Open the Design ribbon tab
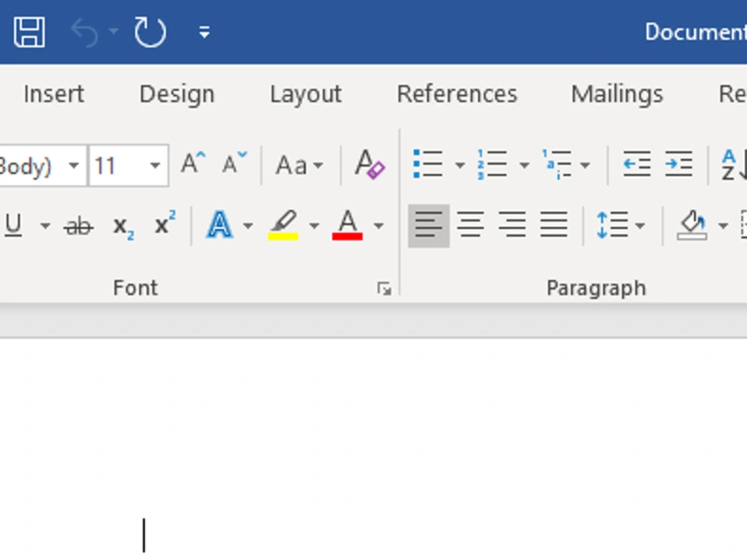Image resolution: width=747 pixels, height=560 pixels. pos(177,94)
